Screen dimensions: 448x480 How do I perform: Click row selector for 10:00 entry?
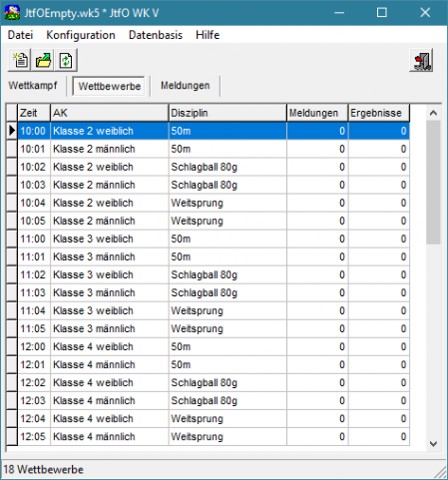(x=12, y=131)
